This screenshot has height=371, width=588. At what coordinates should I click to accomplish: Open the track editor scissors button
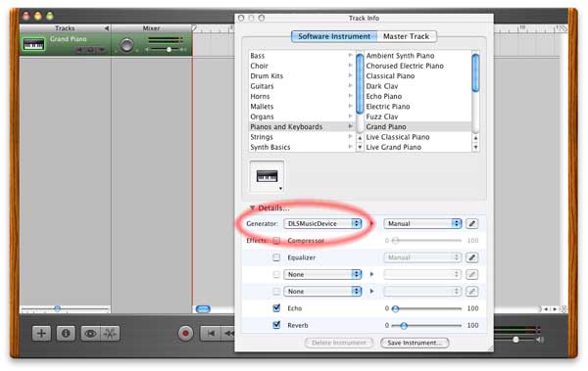coord(110,333)
